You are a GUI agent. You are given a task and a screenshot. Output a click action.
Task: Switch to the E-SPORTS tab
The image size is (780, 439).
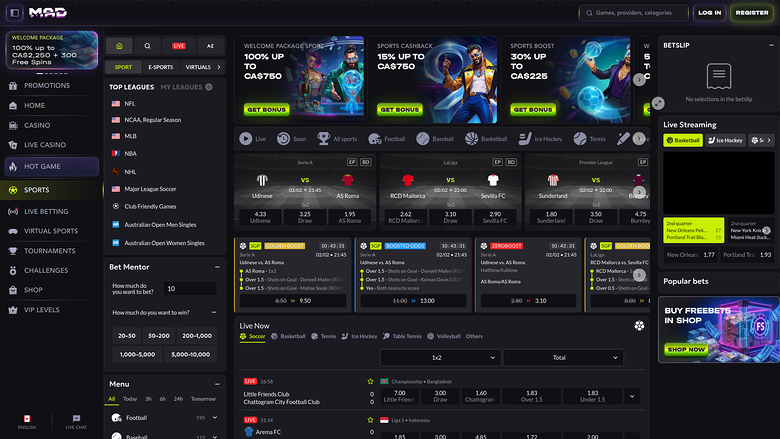161,67
